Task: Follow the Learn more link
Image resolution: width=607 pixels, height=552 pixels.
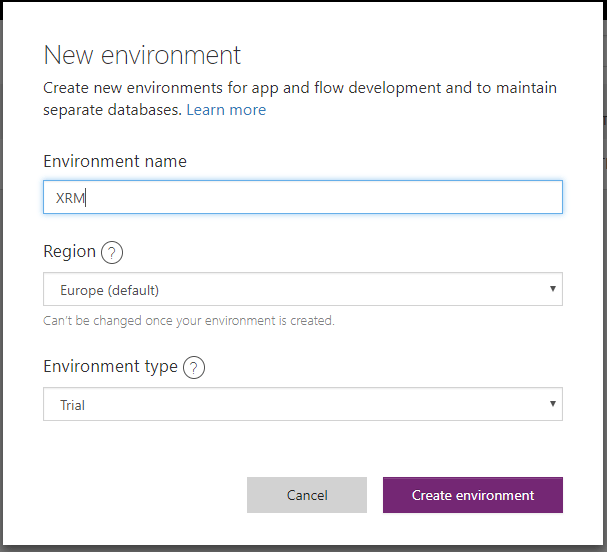Action: coord(226,110)
